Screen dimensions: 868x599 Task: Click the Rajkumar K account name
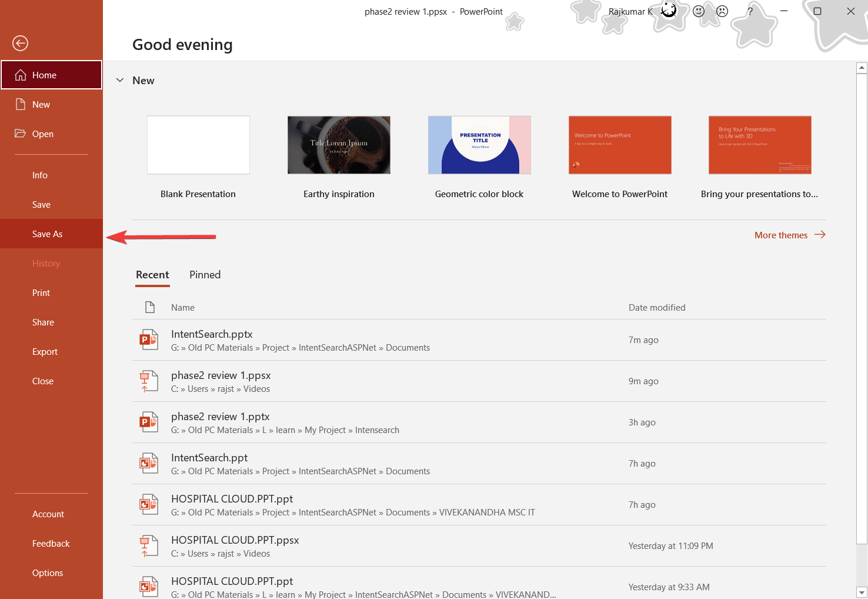630,11
